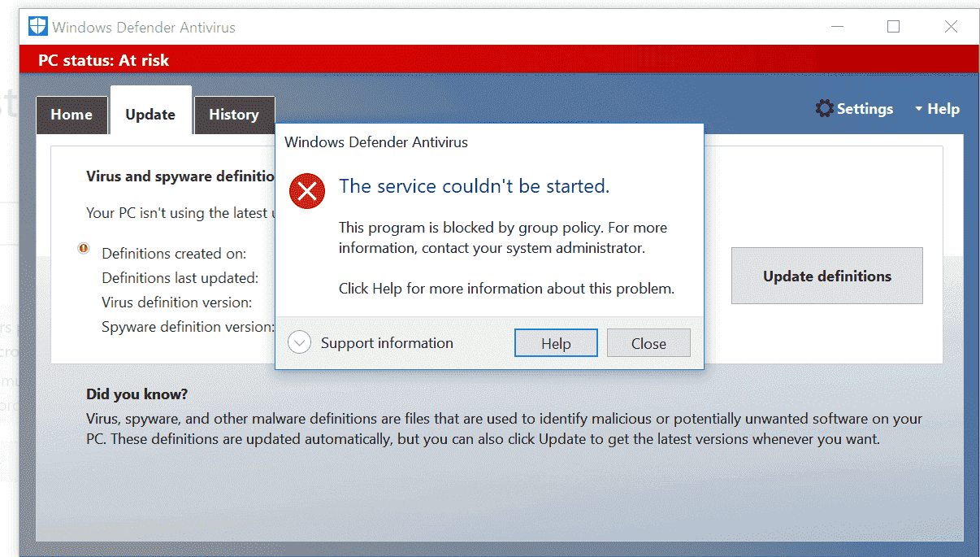Close the error dialog with Close button

tap(648, 343)
